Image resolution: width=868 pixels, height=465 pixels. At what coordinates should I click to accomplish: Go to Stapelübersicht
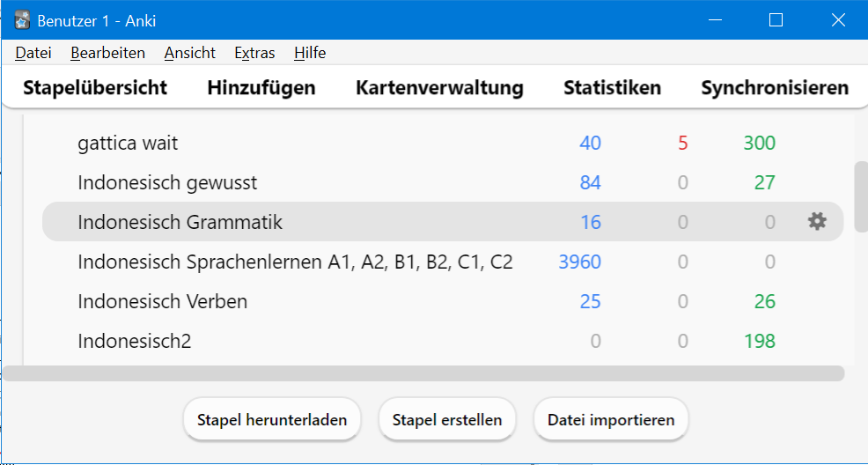95,88
